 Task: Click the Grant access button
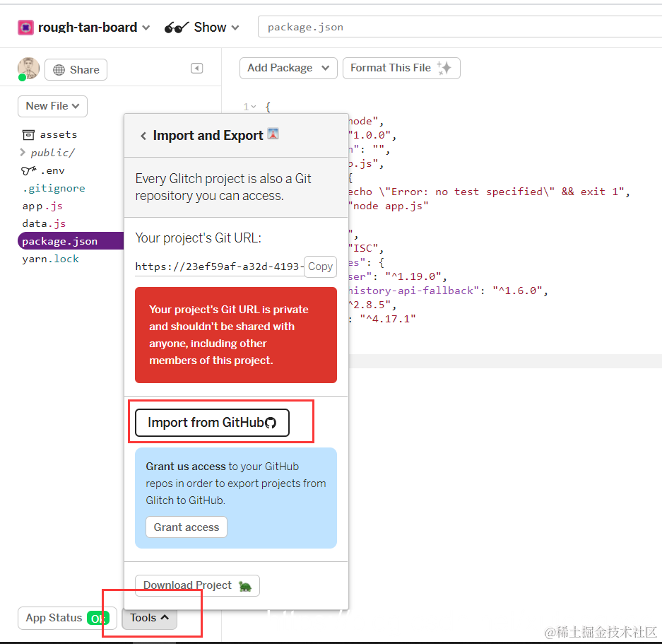point(187,527)
